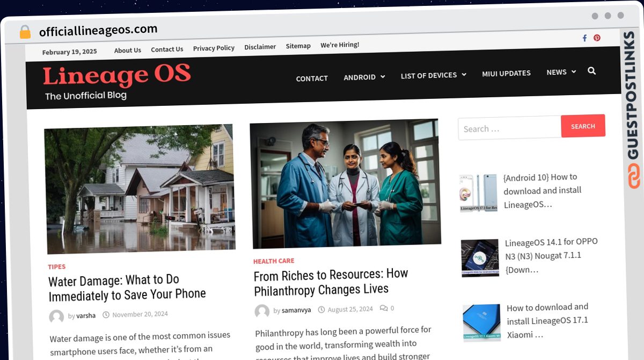The height and width of the screenshot is (360, 644).
Task: Click the padlock icon beside the URL
Action: pos(25,32)
